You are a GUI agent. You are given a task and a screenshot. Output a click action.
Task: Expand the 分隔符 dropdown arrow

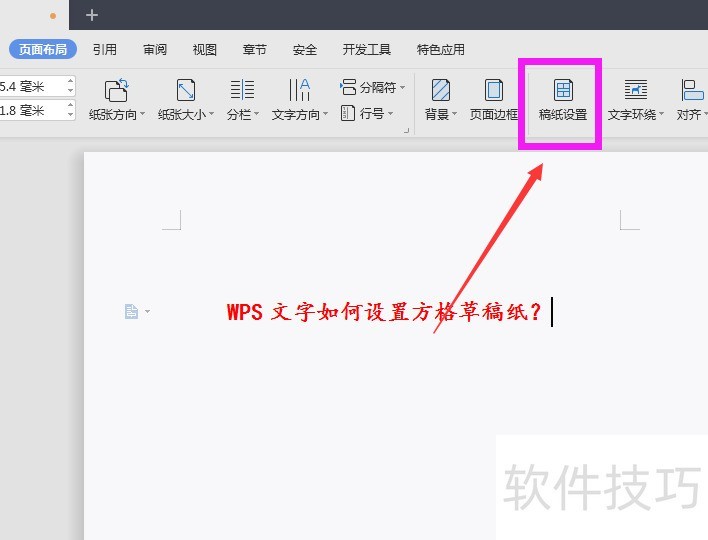pyautogui.click(x=402, y=87)
